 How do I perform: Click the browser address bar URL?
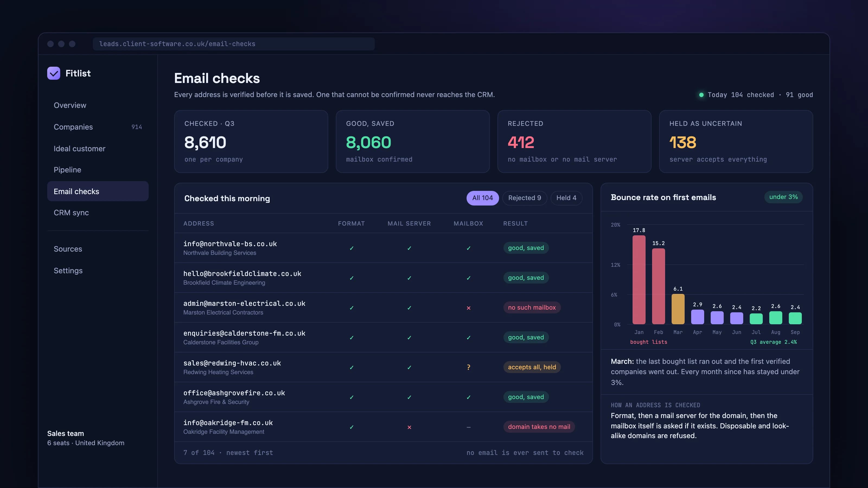pyautogui.click(x=234, y=44)
